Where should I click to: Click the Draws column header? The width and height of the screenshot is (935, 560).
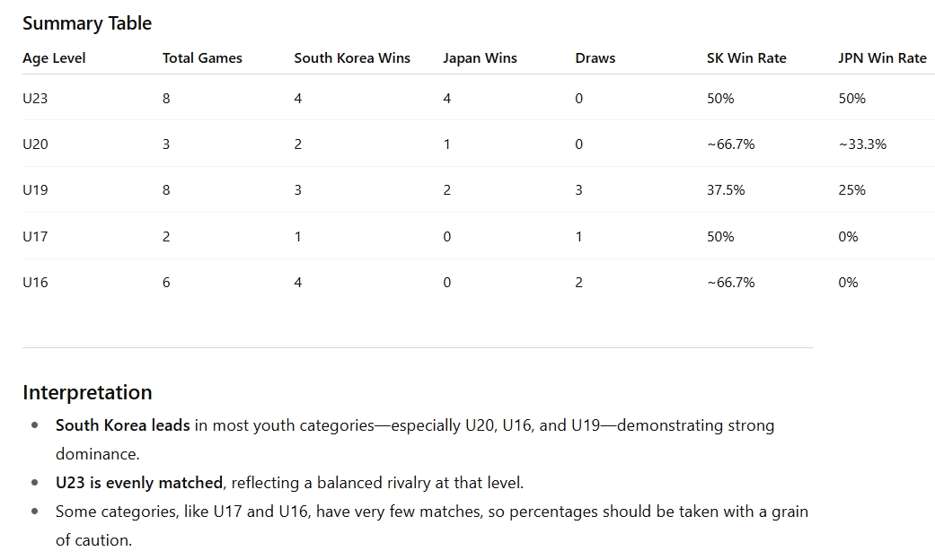[595, 58]
